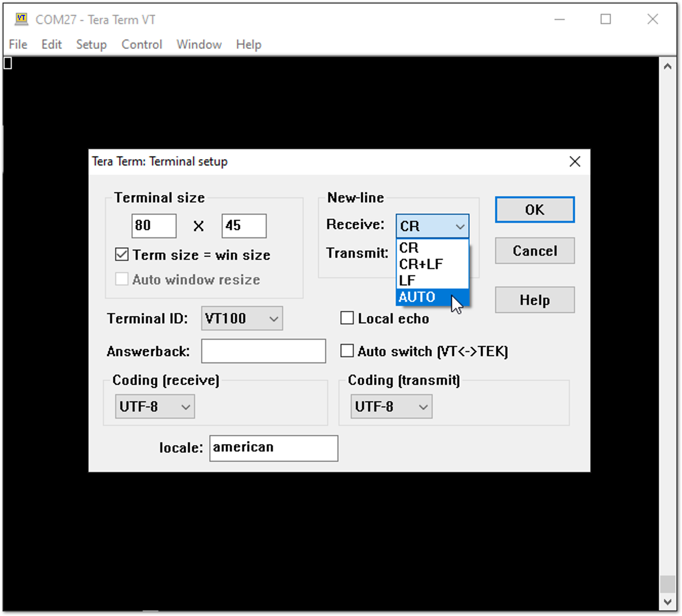Enable Auto switch (VT<->TEK)
The width and height of the screenshot is (682, 616).
[347, 351]
